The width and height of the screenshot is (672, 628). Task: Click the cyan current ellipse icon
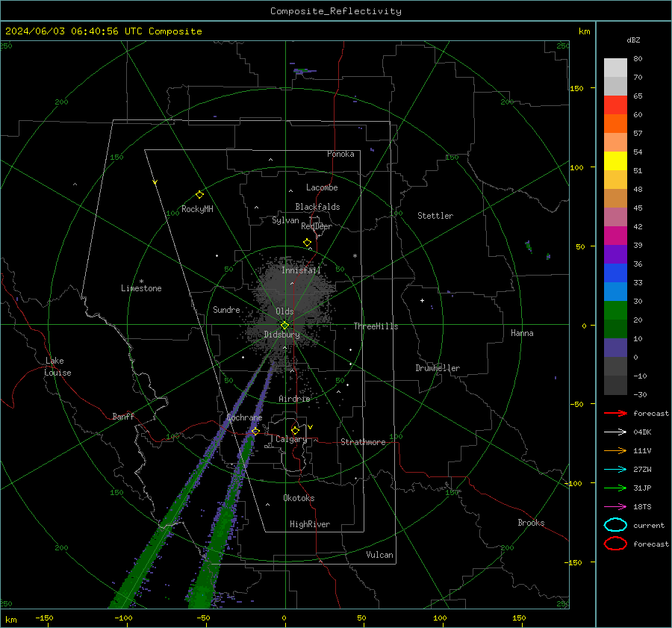tap(615, 525)
